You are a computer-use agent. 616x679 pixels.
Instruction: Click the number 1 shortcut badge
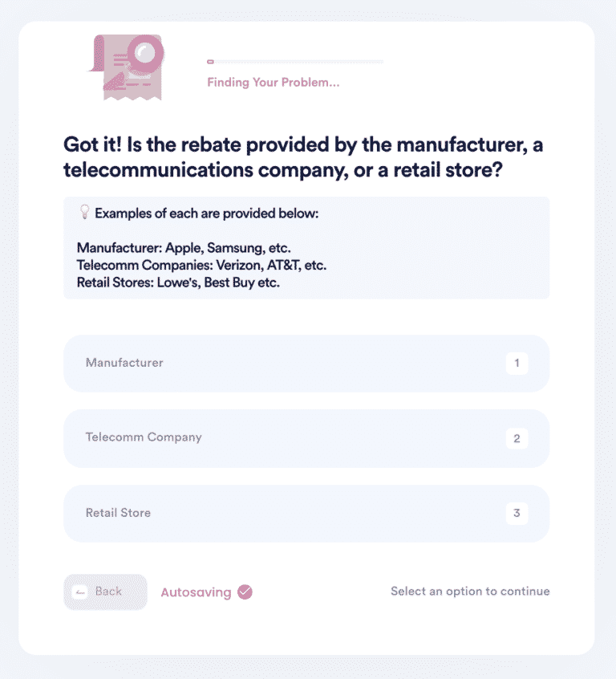pyautogui.click(x=517, y=364)
